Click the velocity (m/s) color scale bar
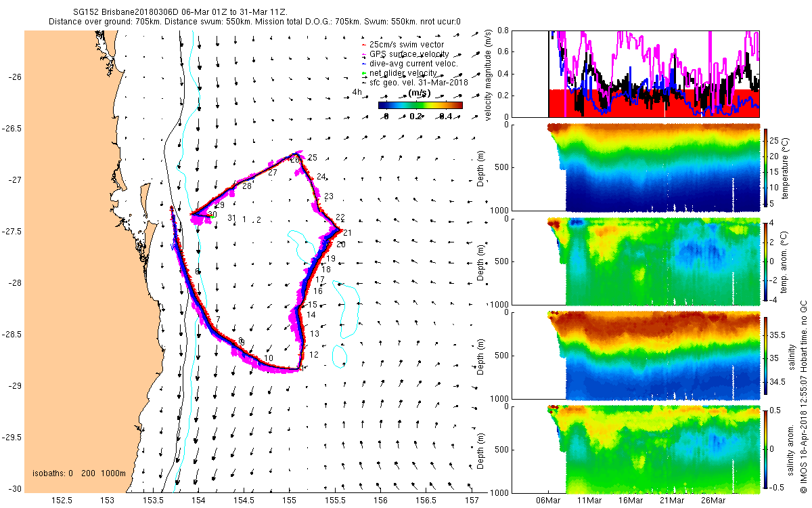Screen dimensions: 812x508 pyautogui.click(x=420, y=105)
